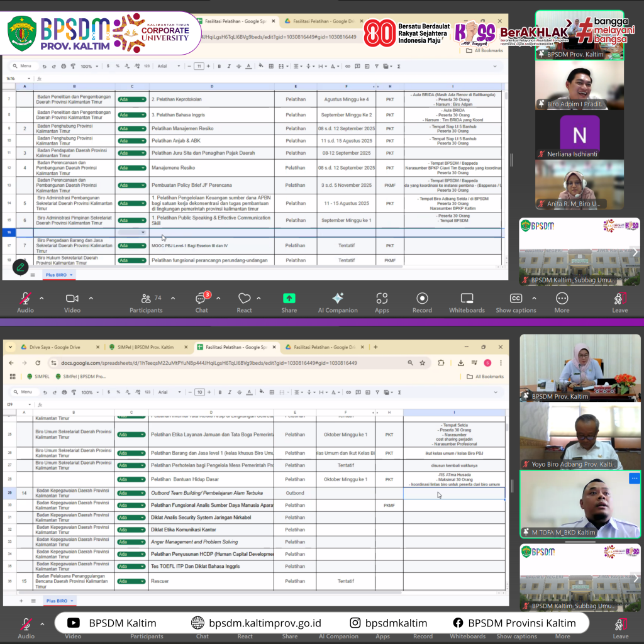Image resolution: width=644 pixels, height=644 pixels.
Task: Bookmark this page with the star icon
Action: coord(422,363)
